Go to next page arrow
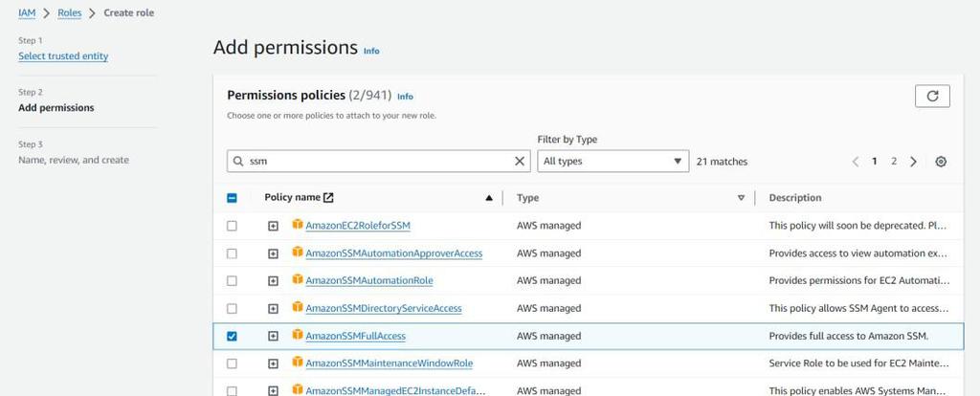 [x=913, y=162]
